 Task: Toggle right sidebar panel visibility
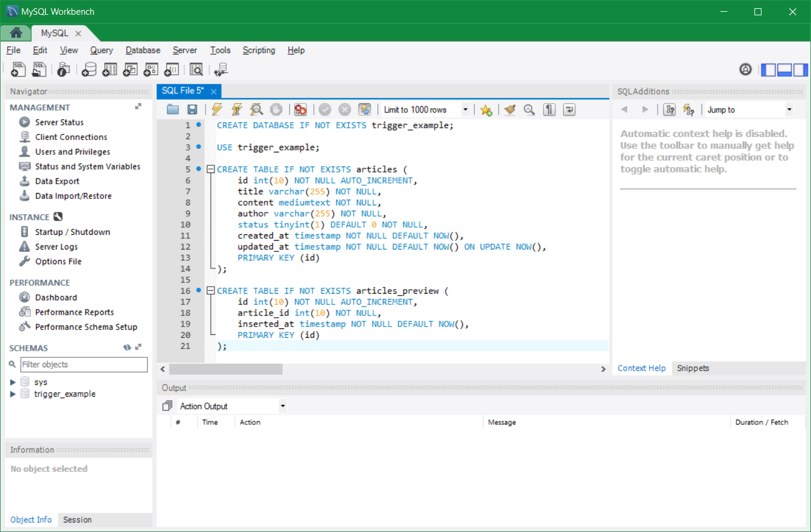800,69
